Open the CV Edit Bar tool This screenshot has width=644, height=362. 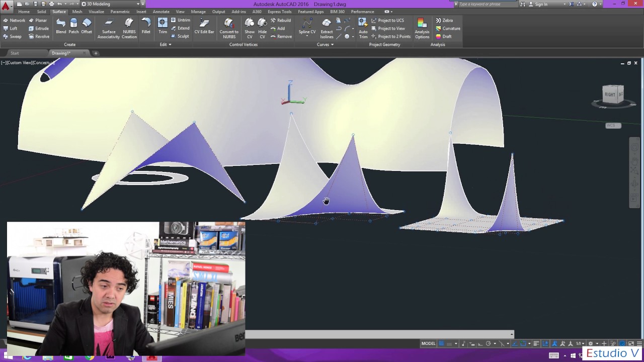coord(204,26)
